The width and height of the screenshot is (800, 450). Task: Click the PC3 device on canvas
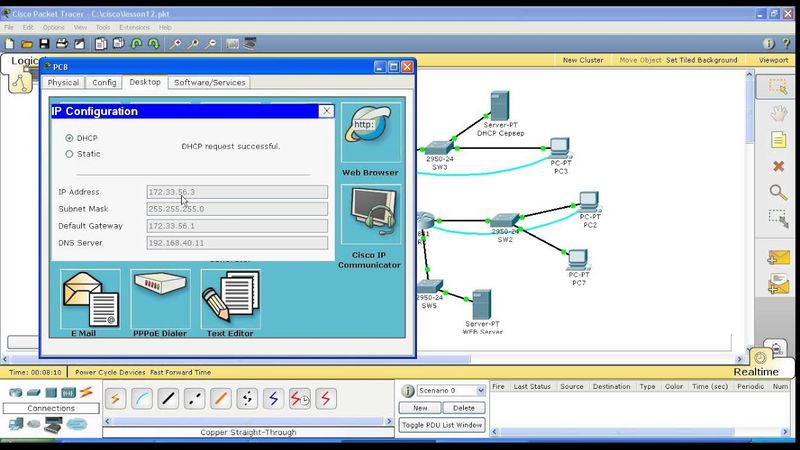[x=560, y=148]
